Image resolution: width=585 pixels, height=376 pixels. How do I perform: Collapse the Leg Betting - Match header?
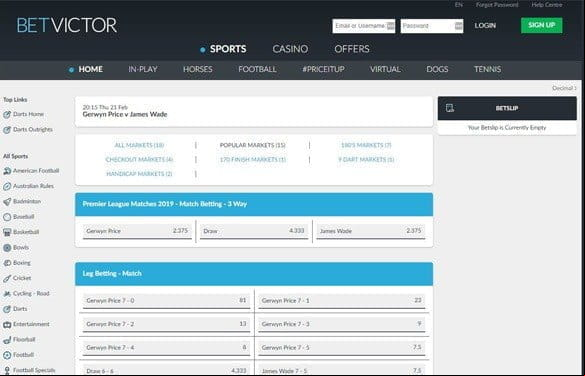(x=254, y=274)
